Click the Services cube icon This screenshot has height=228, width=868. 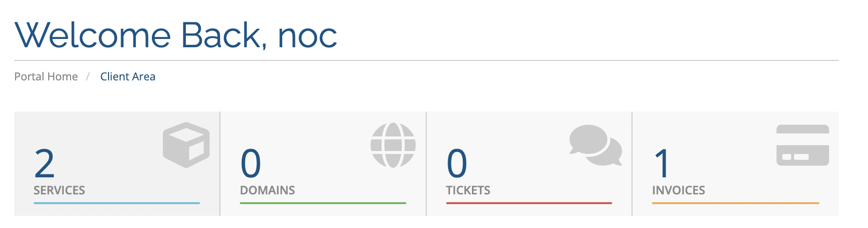click(186, 145)
